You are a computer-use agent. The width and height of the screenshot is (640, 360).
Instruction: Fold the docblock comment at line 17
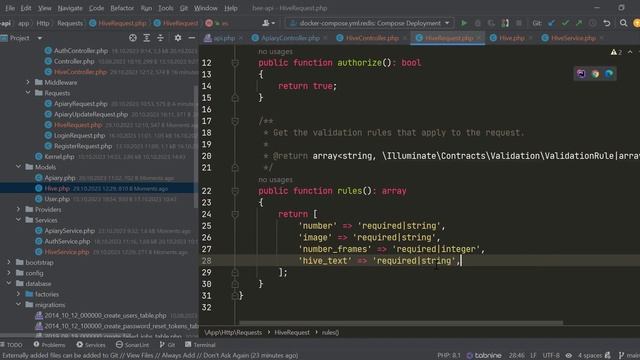[235, 121]
